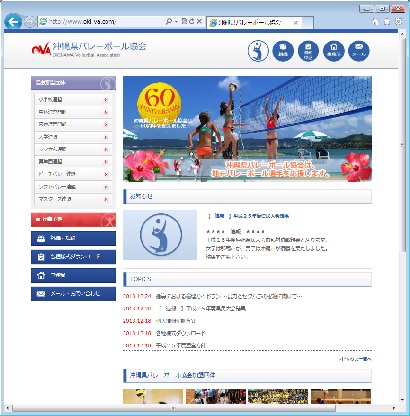Open the マスターズ sidebar item

73,199
